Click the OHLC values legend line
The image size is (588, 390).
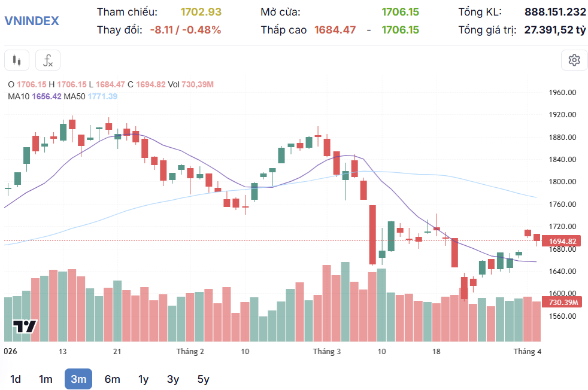[x=111, y=85]
